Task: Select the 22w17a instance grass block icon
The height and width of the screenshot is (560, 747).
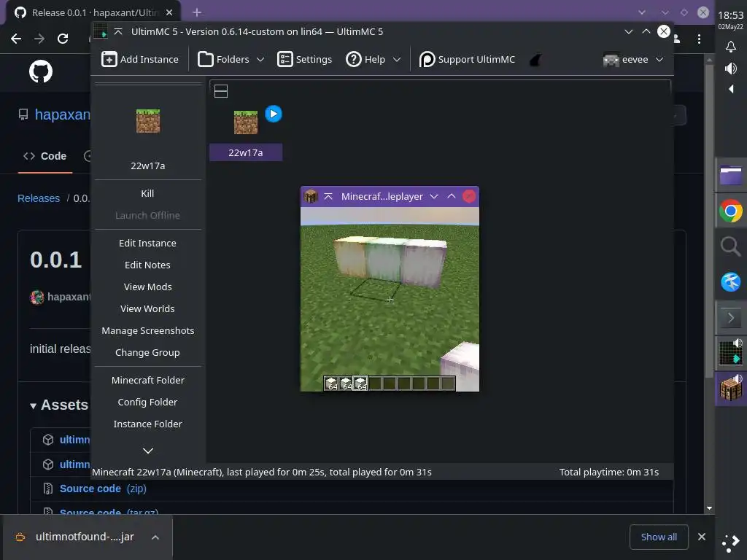Action: [x=245, y=122]
